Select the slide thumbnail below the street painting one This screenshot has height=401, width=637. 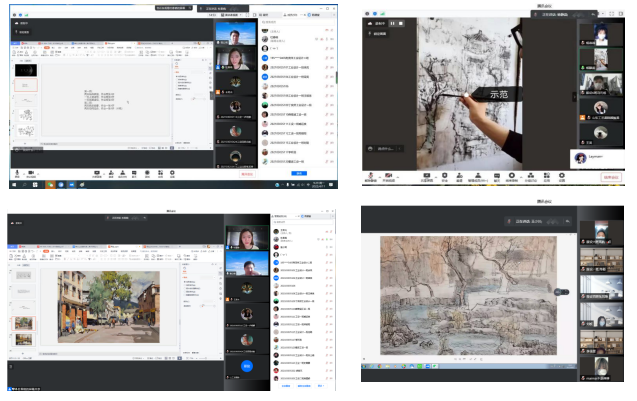(x=23, y=340)
